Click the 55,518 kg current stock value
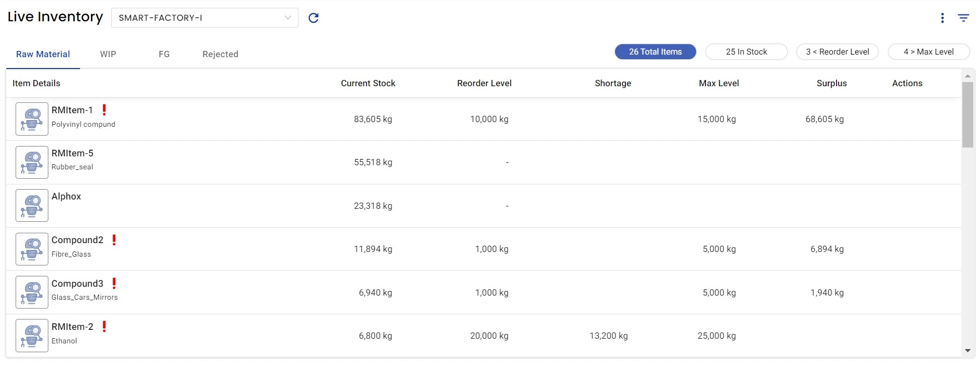Image resolution: width=980 pixels, height=373 pixels. click(x=373, y=162)
